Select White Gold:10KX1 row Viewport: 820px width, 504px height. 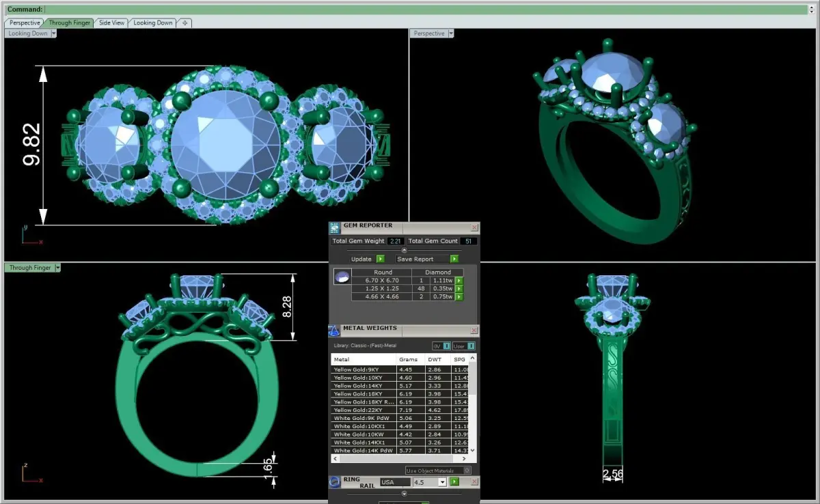(x=400, y=426)
